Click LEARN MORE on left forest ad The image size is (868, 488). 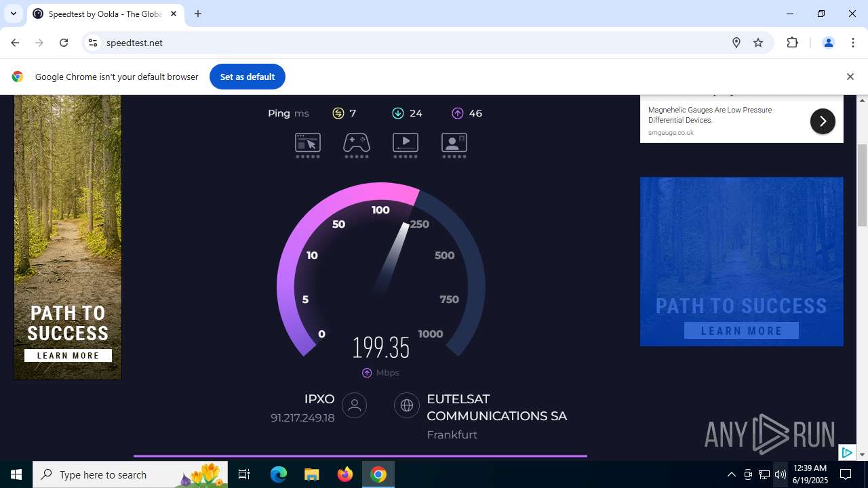coord(68,355)
